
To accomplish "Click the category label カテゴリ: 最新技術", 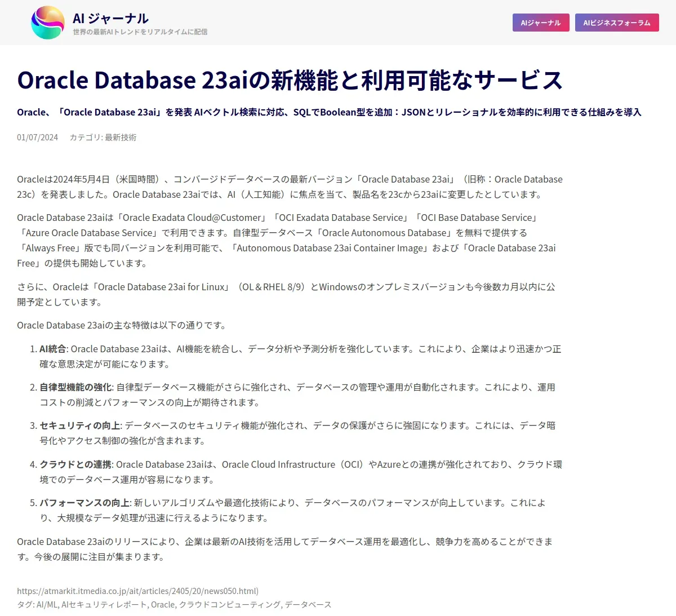I will coord(103,138).
